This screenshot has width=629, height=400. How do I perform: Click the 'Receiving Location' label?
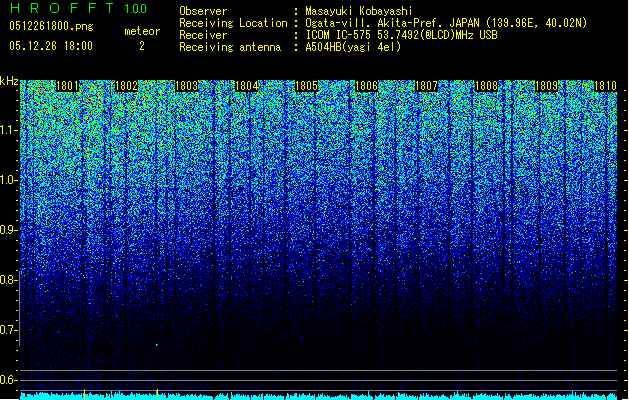point(233,23)
